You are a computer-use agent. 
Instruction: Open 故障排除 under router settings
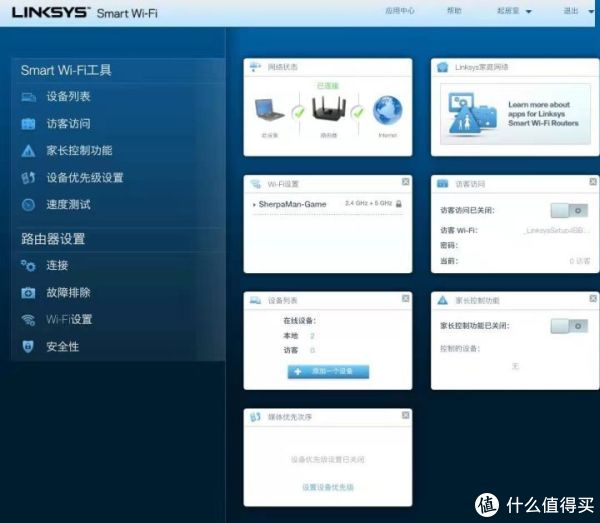[x=68, y=293]
